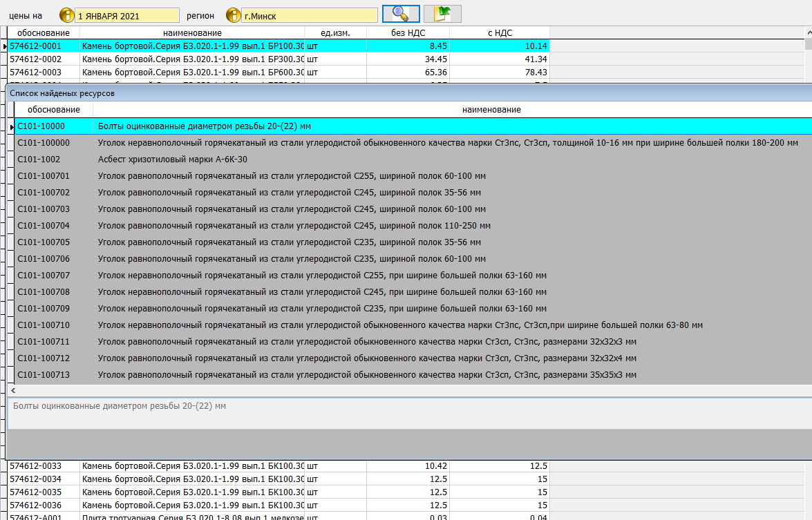Click the 'ед.изм.' column header
Image resolution: width=812 pixels, height=520 pixels.
335,32
